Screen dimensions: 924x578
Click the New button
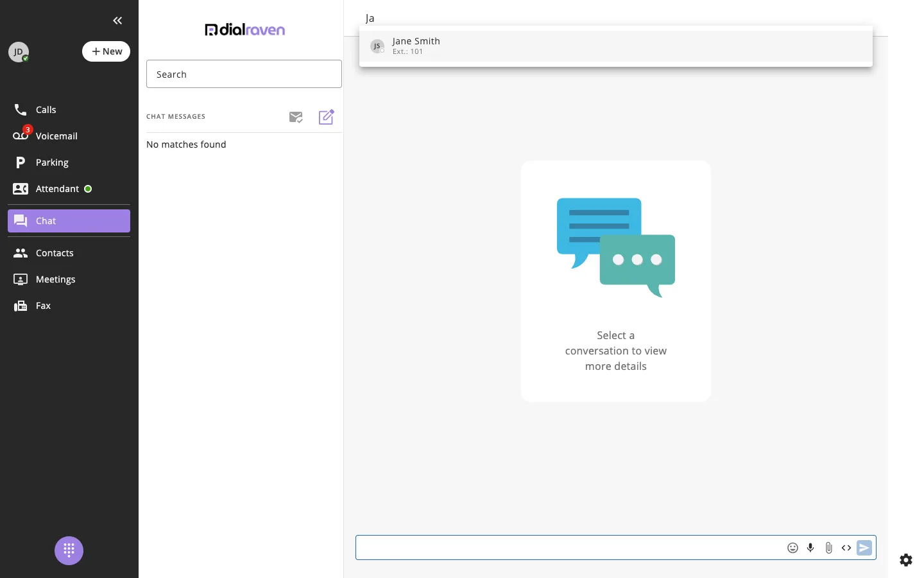pyautogui.click(x=106, y=51)
